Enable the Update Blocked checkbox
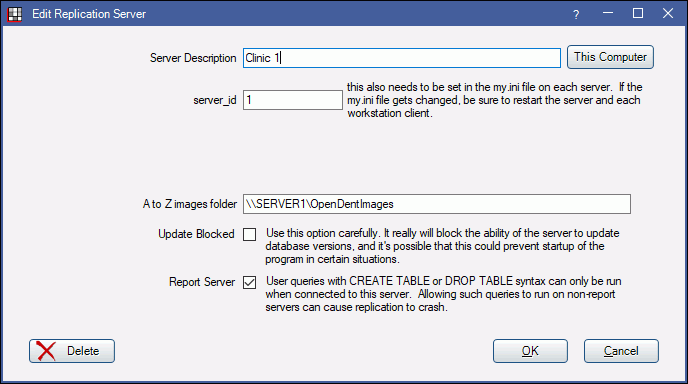 (x=250, y=234)
